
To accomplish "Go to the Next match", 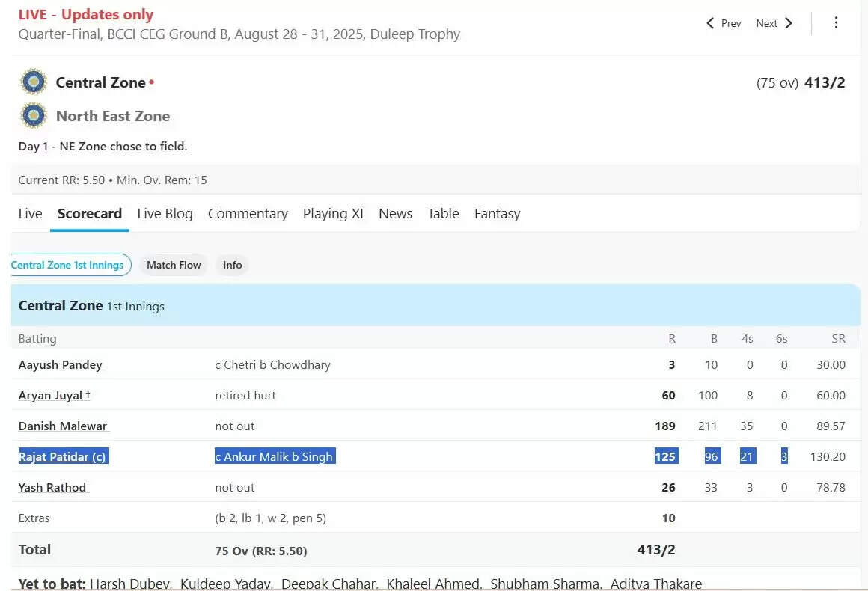I will point(774,23).
